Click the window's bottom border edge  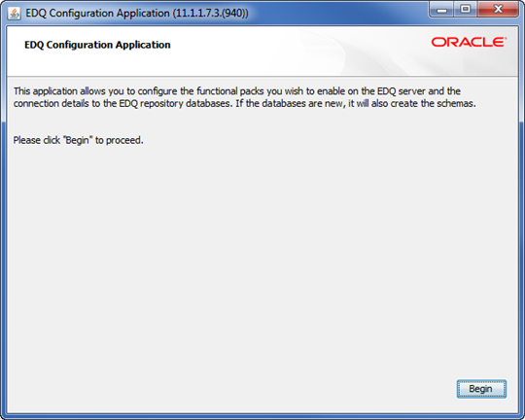pyautogui.click(x=262, y=416)
